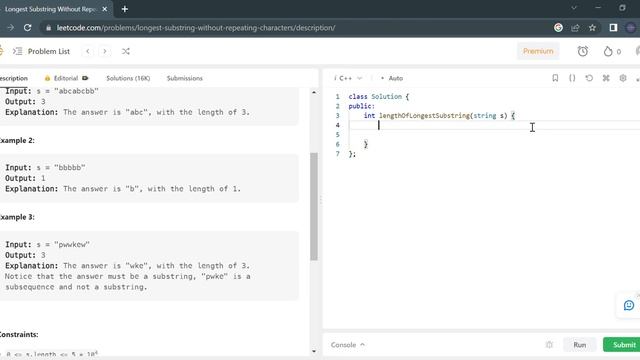
Task: Open the Premium subscription button
Action: tap(538, 51)
